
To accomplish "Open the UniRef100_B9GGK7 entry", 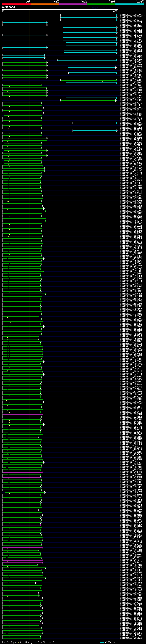I will (x=131, y=100).
